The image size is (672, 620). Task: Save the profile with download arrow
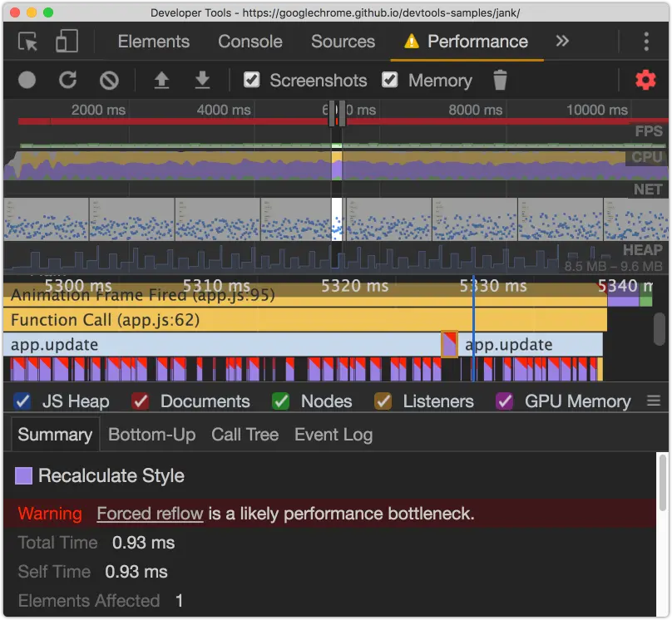pyautogui.click(x=202, y=80)
